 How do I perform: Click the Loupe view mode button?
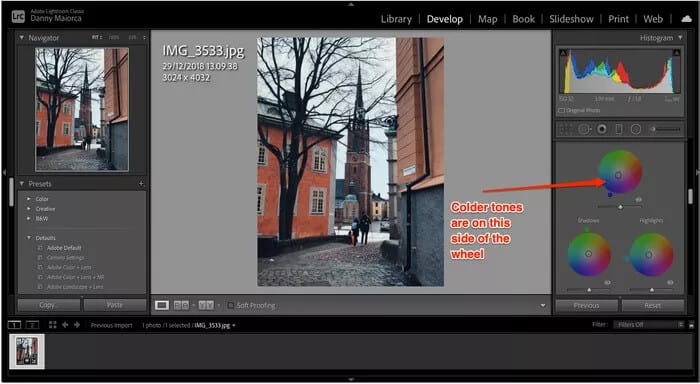162,305
